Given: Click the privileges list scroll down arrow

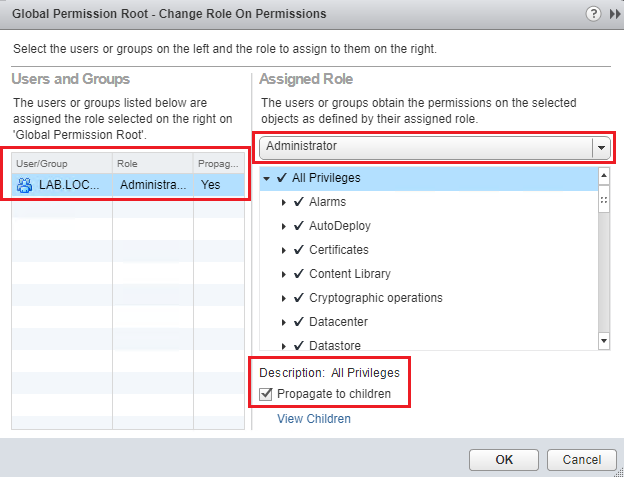Looking at the screenshot, I should point(604,341).
